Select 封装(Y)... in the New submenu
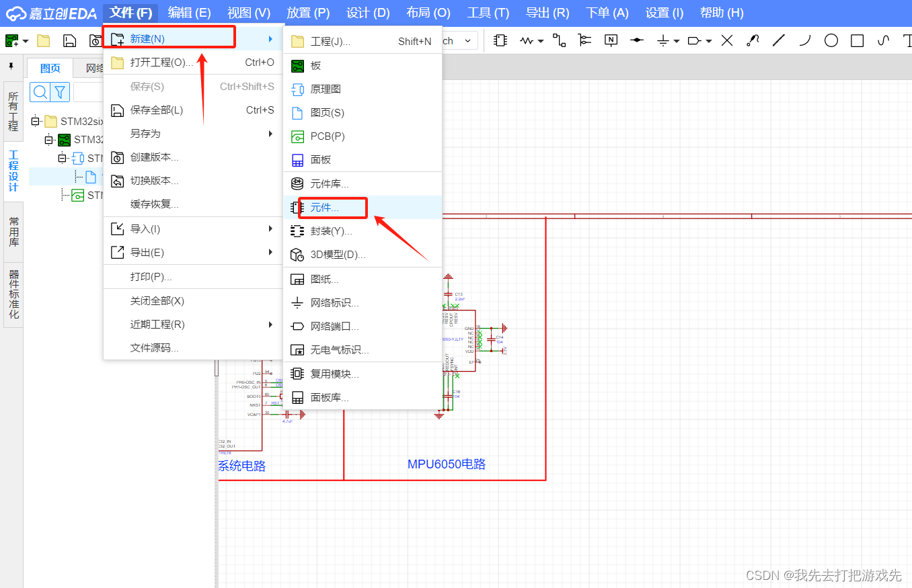The image size is (912, 588). pyautogui.click(x=363, y=231)
